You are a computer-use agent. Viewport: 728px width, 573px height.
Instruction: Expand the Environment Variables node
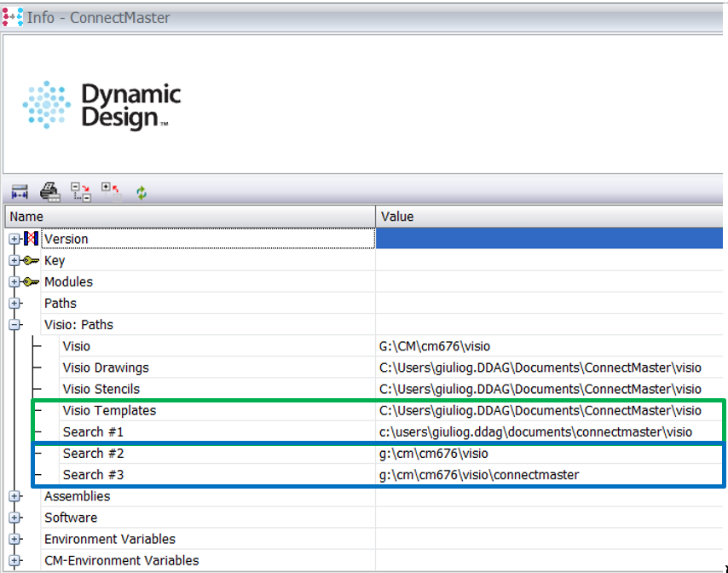click(x=14, y=539)
